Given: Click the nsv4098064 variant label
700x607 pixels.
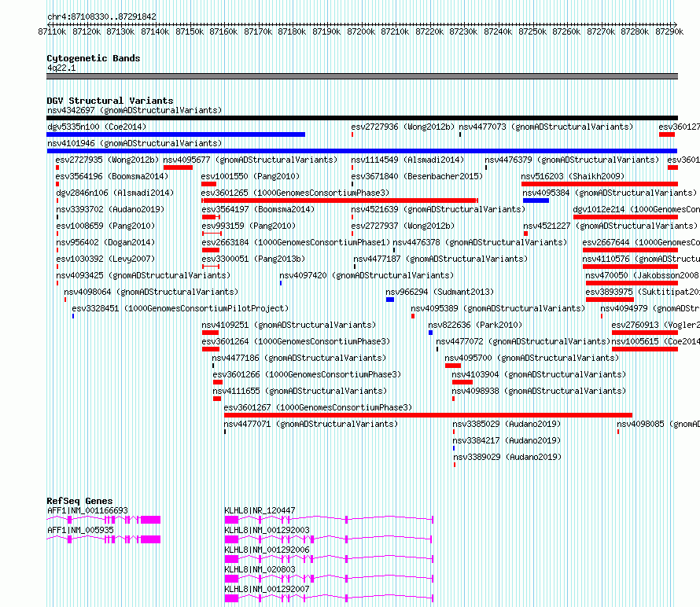Looking at the screenshot, I should 151,292.
